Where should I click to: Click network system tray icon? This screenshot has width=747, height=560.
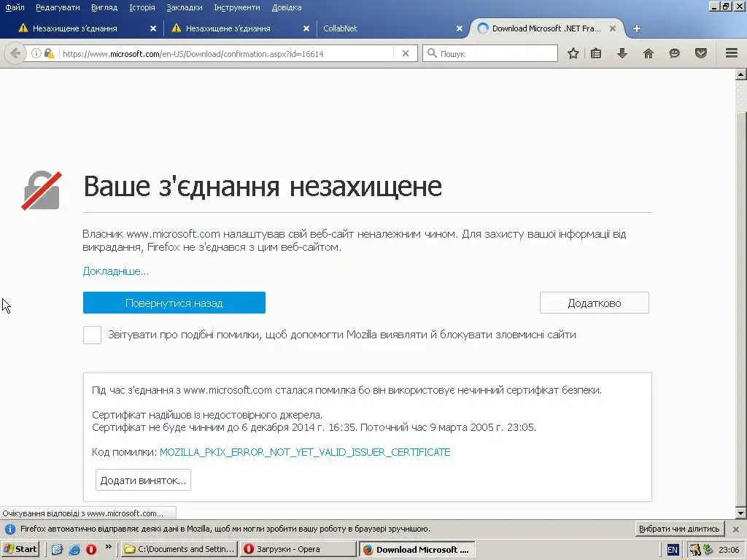708,550
